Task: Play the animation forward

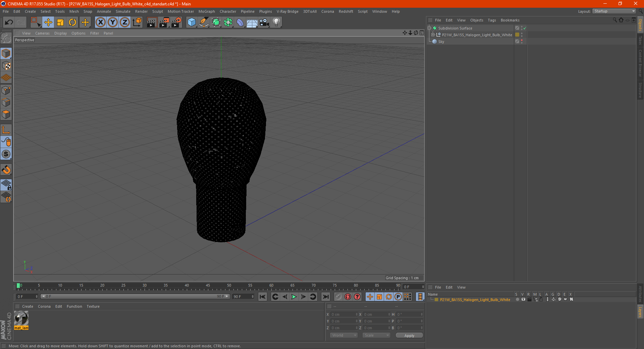Action: tap(294, 297)
